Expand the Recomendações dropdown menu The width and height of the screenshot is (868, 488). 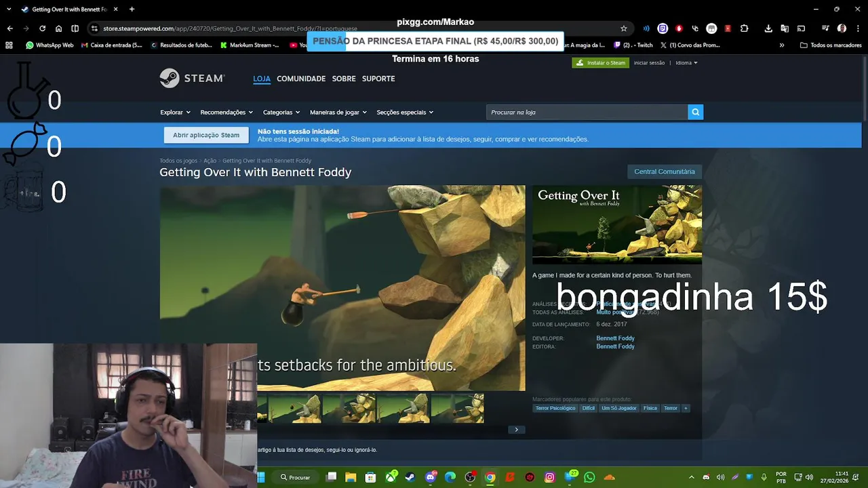[226, 112]
